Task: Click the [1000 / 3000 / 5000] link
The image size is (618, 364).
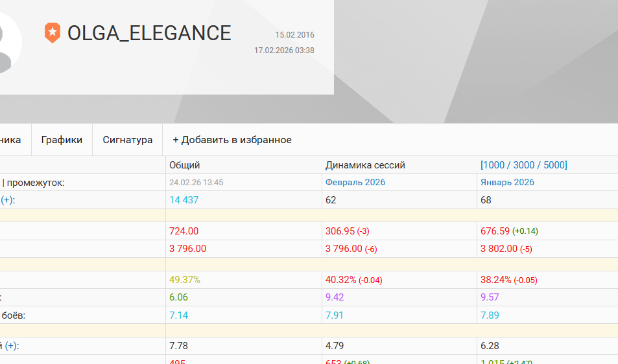Action: [x=524, y=165]
